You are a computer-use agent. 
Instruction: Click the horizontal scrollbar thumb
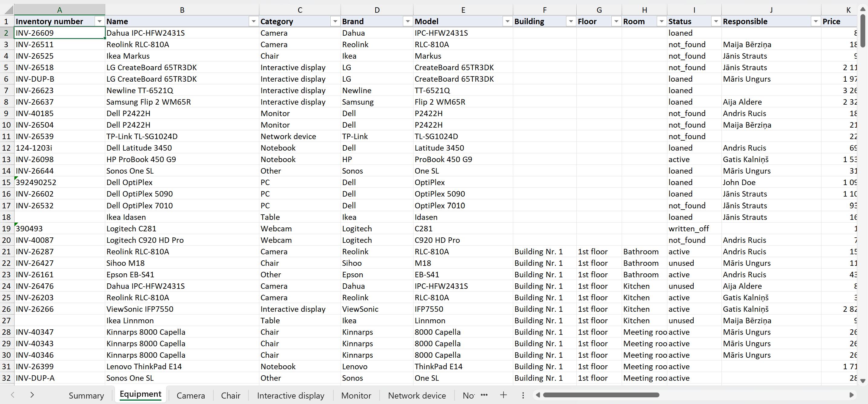pos(601,395)
